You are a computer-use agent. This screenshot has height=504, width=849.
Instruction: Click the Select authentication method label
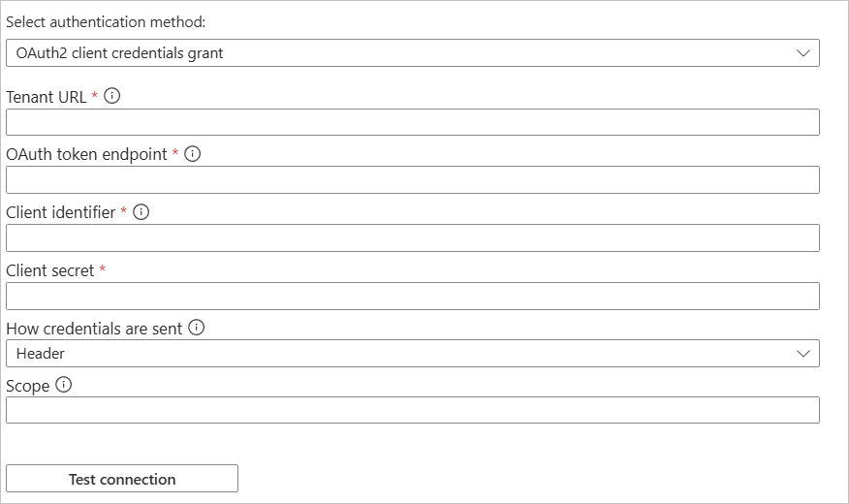[x=106, y=22]
